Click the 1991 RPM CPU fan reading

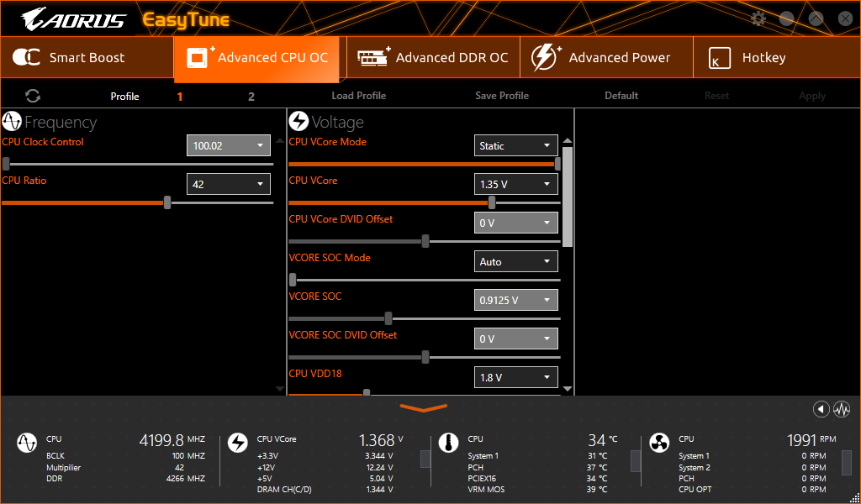click(811, 440)
